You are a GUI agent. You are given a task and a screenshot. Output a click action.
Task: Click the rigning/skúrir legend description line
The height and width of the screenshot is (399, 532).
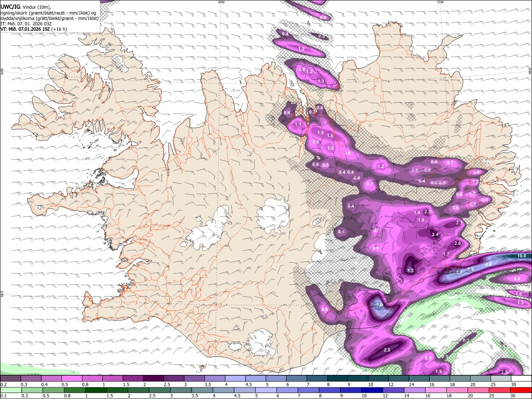pos(48,12)
